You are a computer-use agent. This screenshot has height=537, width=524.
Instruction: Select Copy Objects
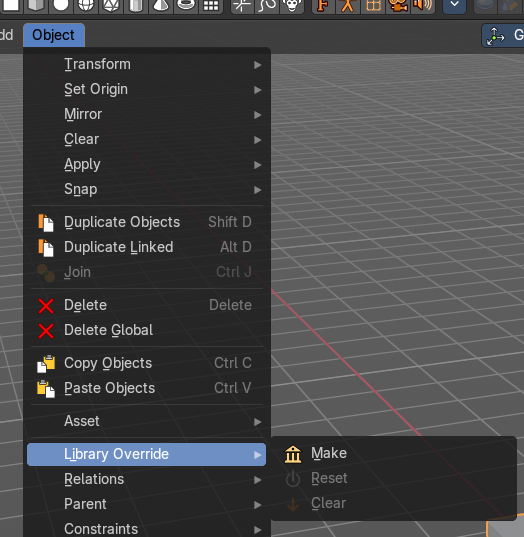[147, 363]
